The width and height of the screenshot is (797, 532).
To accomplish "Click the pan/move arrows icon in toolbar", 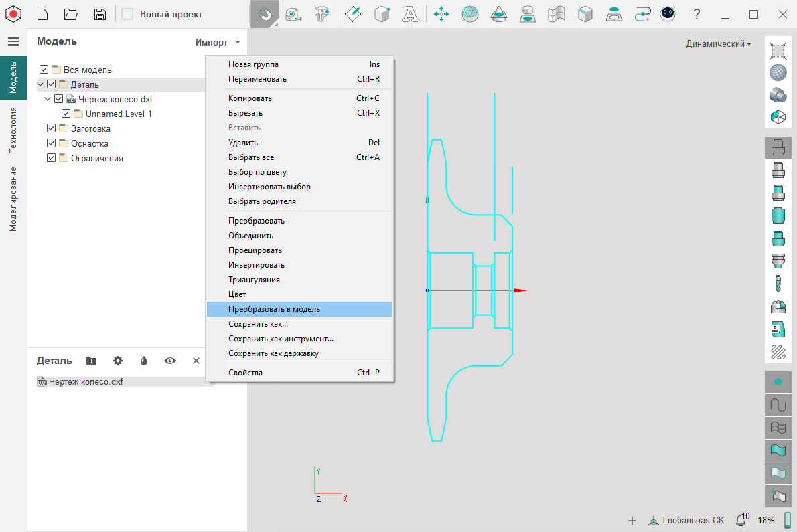I will pos(441,14).
